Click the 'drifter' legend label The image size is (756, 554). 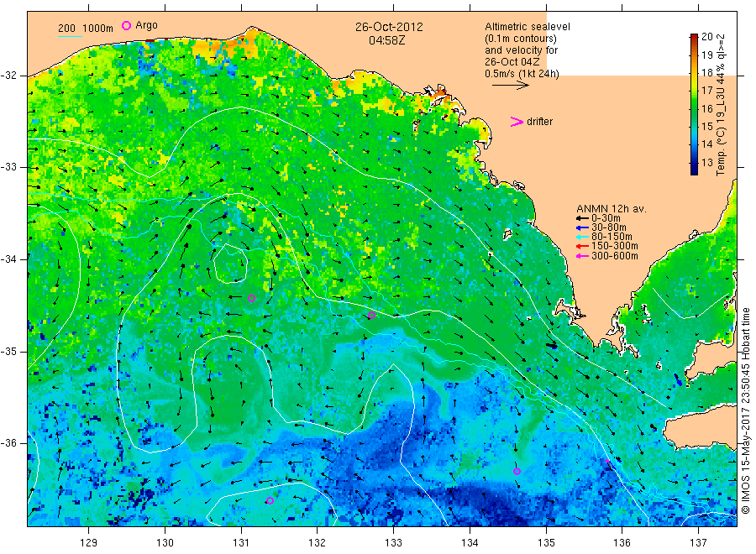539,122
